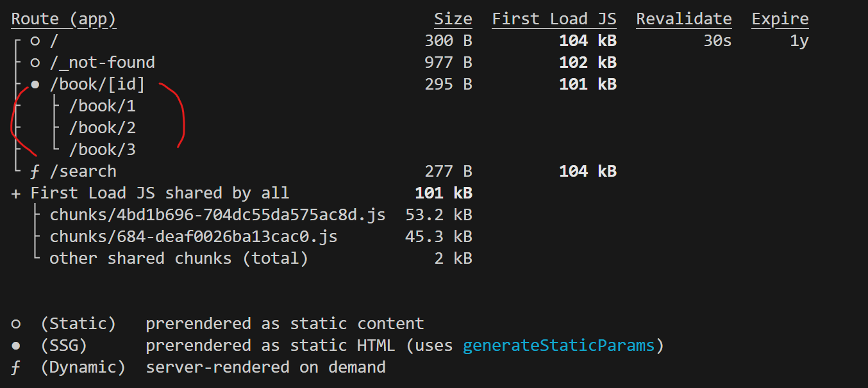
Task: Click the plus sign before First Load JS shared
Action: pos(15,193)
